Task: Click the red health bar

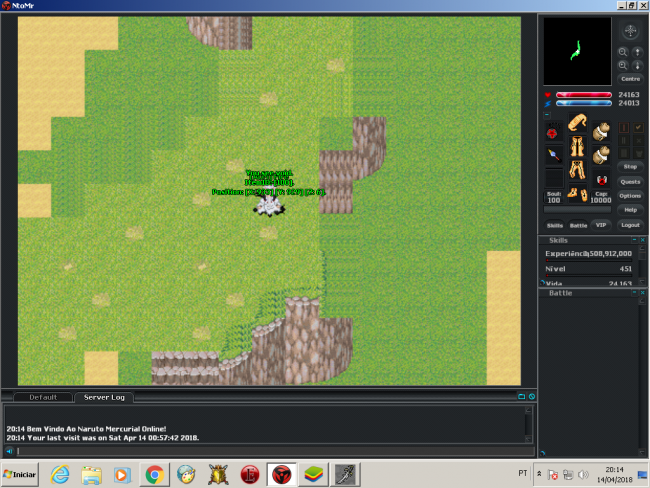Action: click(584, 95)
